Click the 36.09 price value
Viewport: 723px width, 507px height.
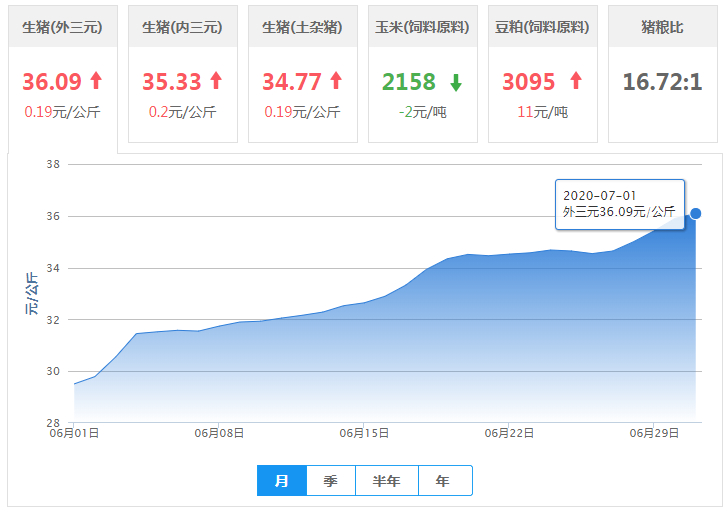coord(52,82)
